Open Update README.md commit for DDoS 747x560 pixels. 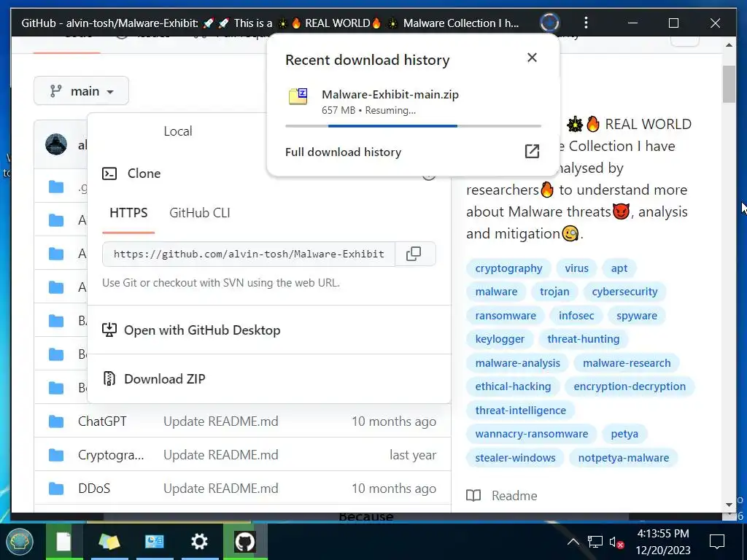coord(220,488)
